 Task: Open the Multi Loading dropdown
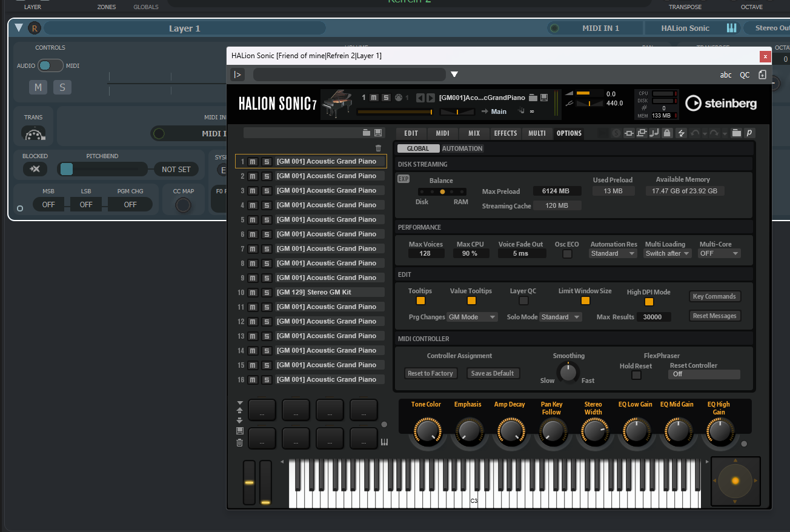click(667, 253)
